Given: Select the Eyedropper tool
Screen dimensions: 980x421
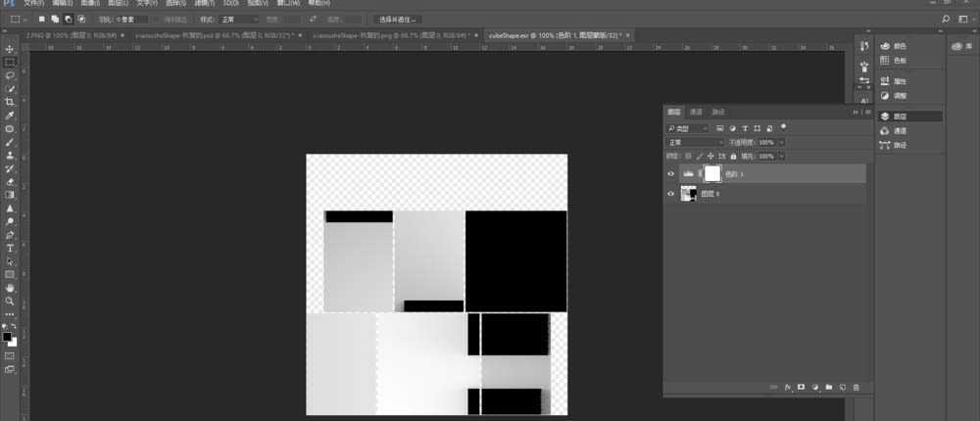Looking at the screenshot, I should click(10, 116).
